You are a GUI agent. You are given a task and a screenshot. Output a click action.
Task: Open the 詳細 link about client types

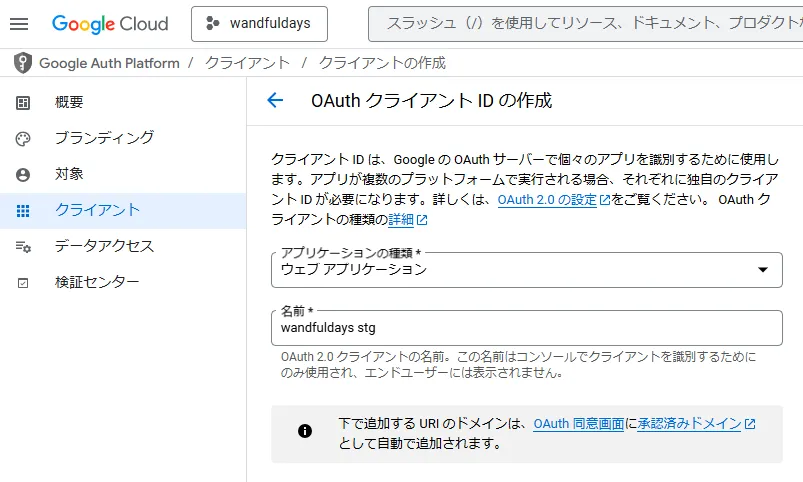click(x=401, y=220)
